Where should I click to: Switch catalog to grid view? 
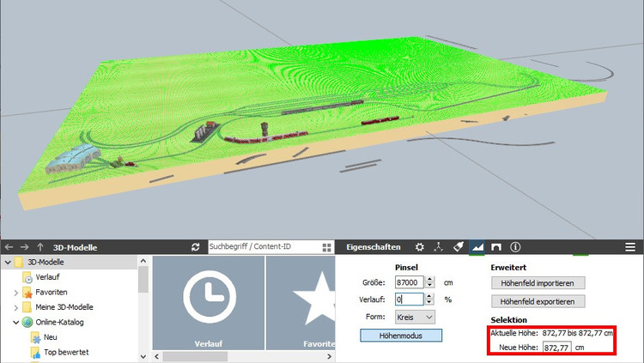pos(326,247)
